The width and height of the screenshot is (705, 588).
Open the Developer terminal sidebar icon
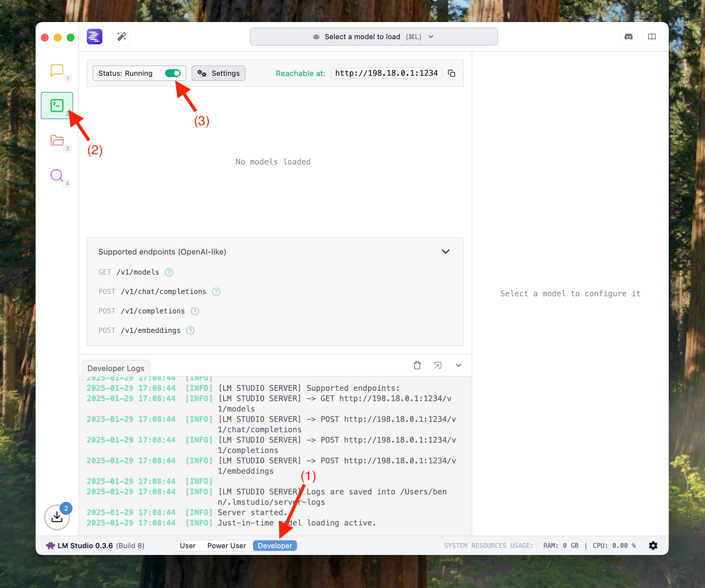[x=57, y=106]
